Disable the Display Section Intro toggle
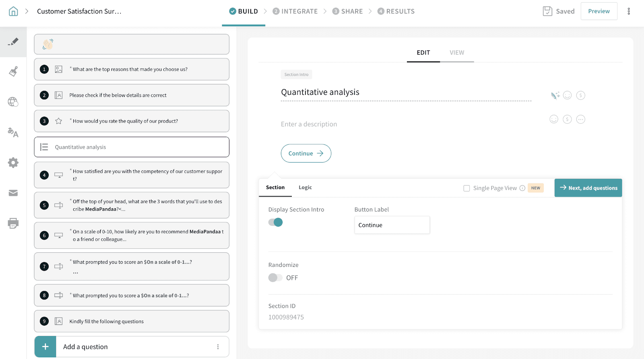This screenshot has width=644, height=359. 276,222
